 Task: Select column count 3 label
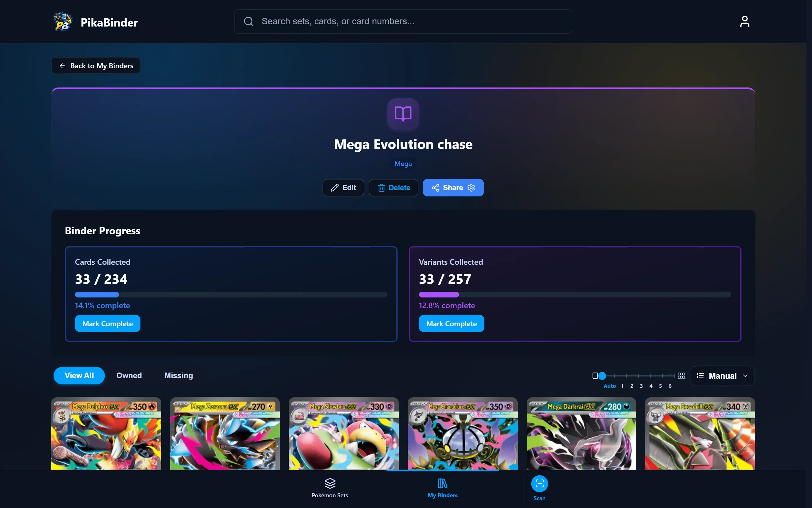coord(641,386)
